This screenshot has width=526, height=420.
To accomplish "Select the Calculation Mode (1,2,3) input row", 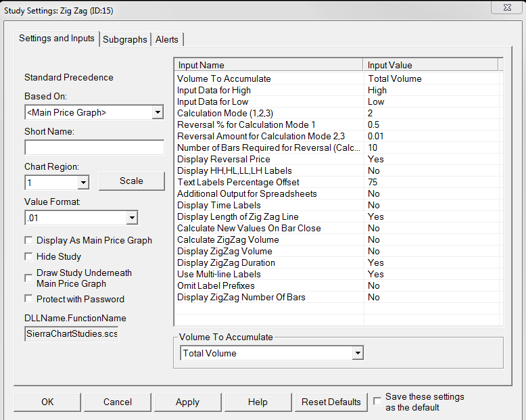I will 270,113.
